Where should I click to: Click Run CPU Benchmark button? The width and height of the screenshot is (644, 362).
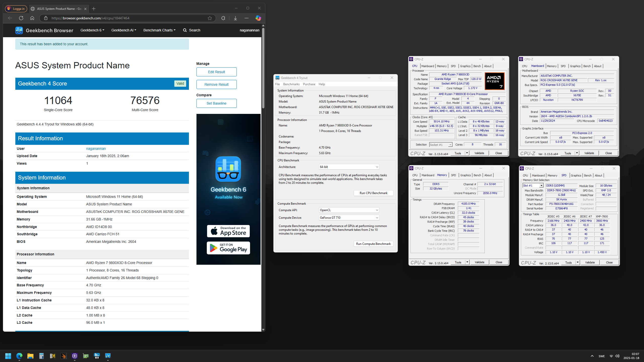point(373,193)
